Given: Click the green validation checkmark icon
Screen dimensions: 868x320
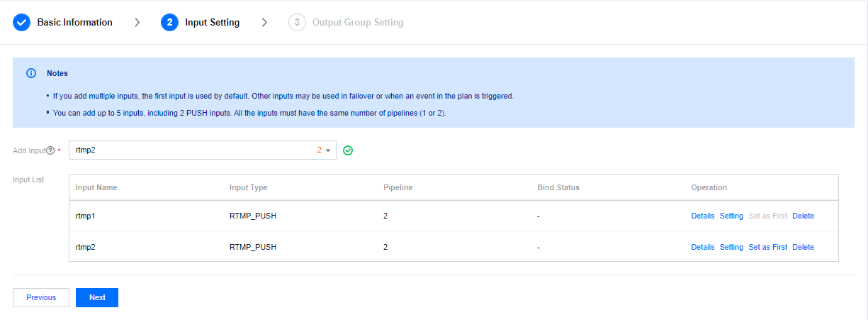Looking at the screenshot, I should (348, 150).
